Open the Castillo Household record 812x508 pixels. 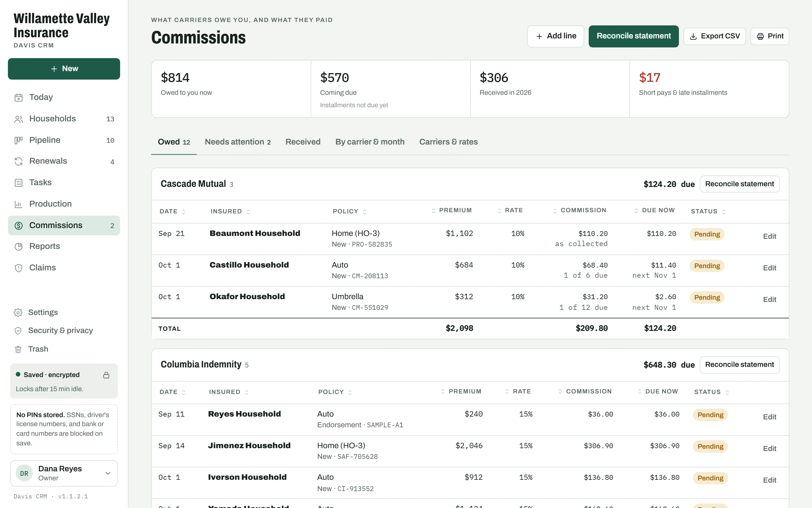point(249,265)
